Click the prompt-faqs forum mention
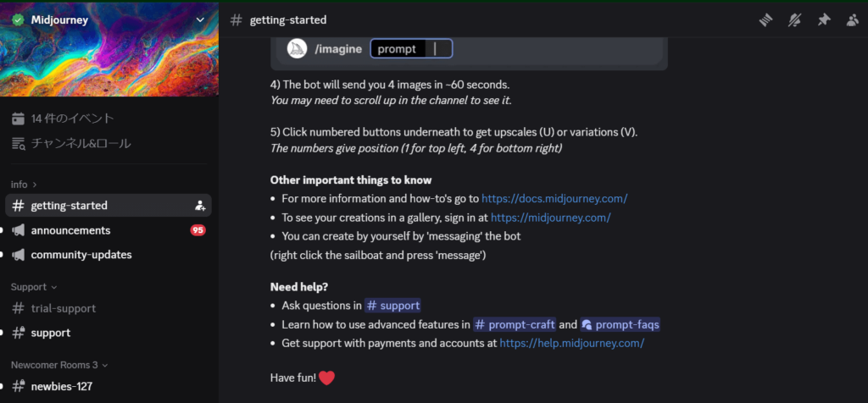This screenshot has height=403, width=868. pos(620,324)
